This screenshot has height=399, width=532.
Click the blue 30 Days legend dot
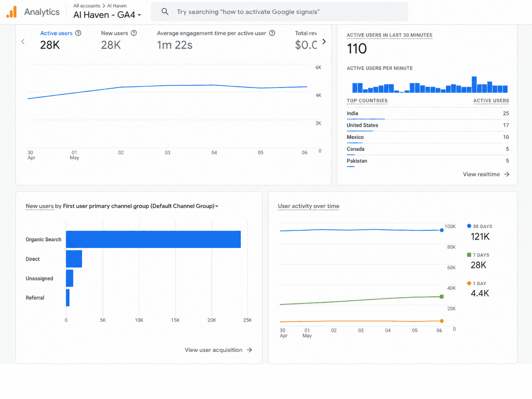469,226
